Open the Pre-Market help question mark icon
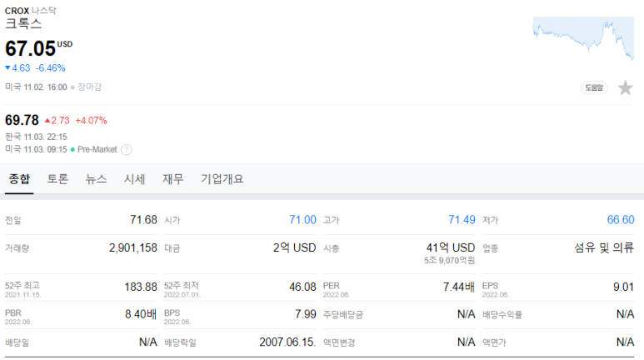The width and height of the screenshot is (644, 360). pyautogui.click(x=127, y=150)
